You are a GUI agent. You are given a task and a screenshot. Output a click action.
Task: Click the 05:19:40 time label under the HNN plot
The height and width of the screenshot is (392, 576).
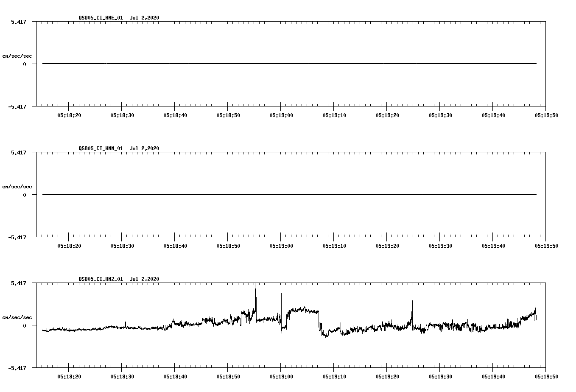493,246
